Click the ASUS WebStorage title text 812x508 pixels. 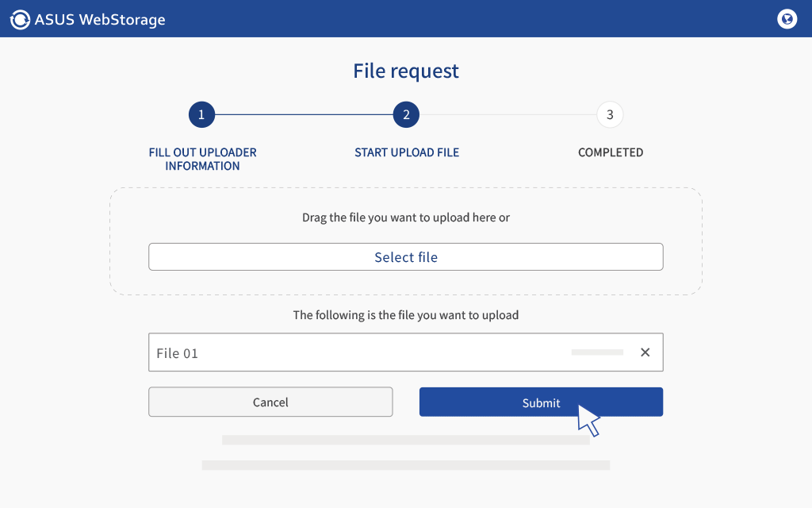100,20
